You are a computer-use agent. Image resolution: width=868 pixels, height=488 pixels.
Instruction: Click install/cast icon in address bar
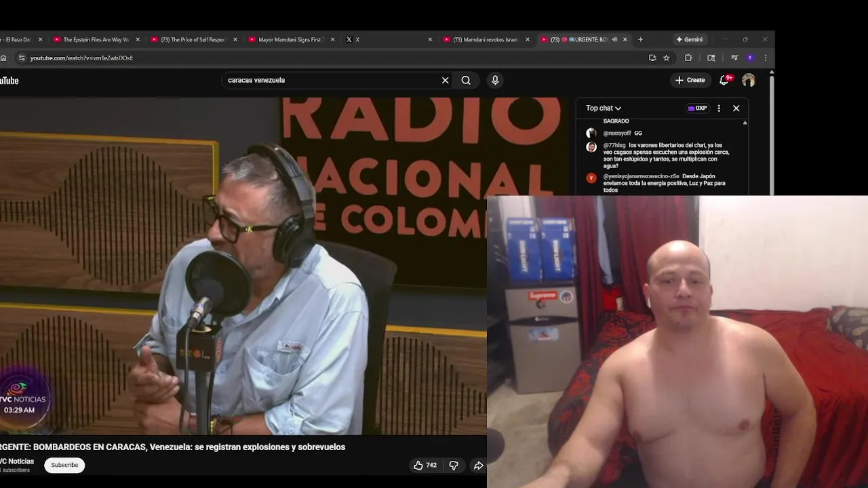pos(652,58)
